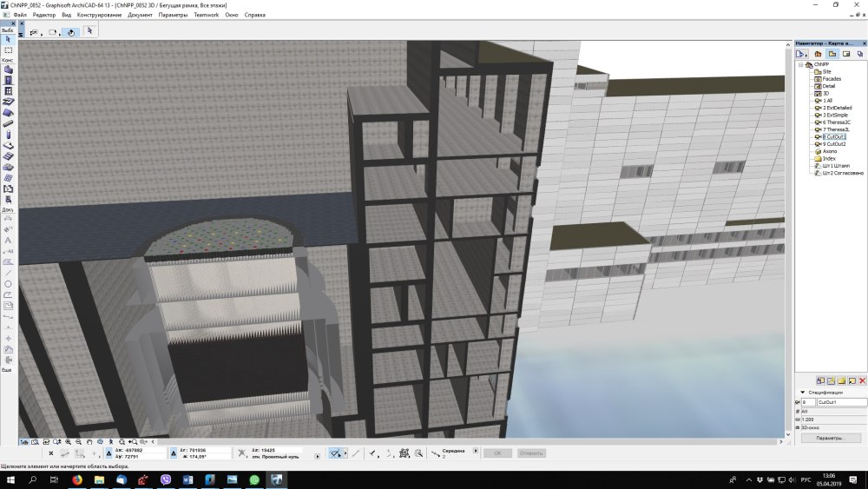Viewport: 868px width, 489px height.
Task: Toggle the radius/angle polar coordinates button
Action: [174, 453]
